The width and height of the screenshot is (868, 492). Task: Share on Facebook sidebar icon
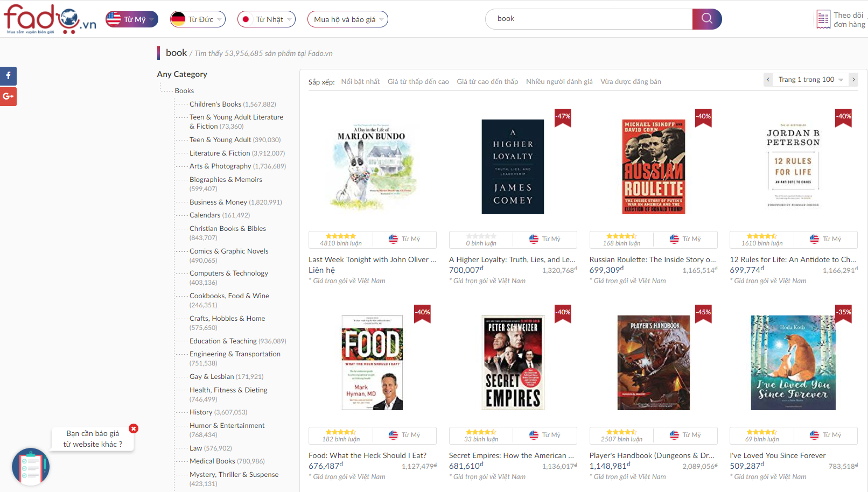point(8,76)
